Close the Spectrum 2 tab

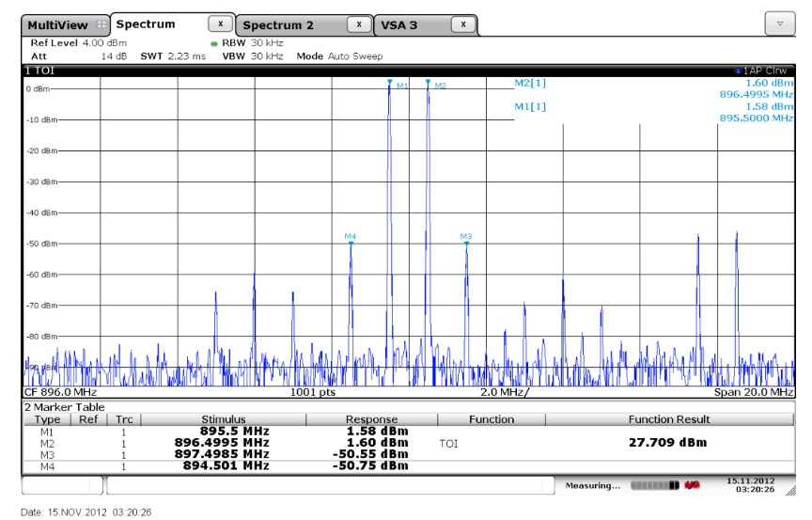tap(359, 24)
